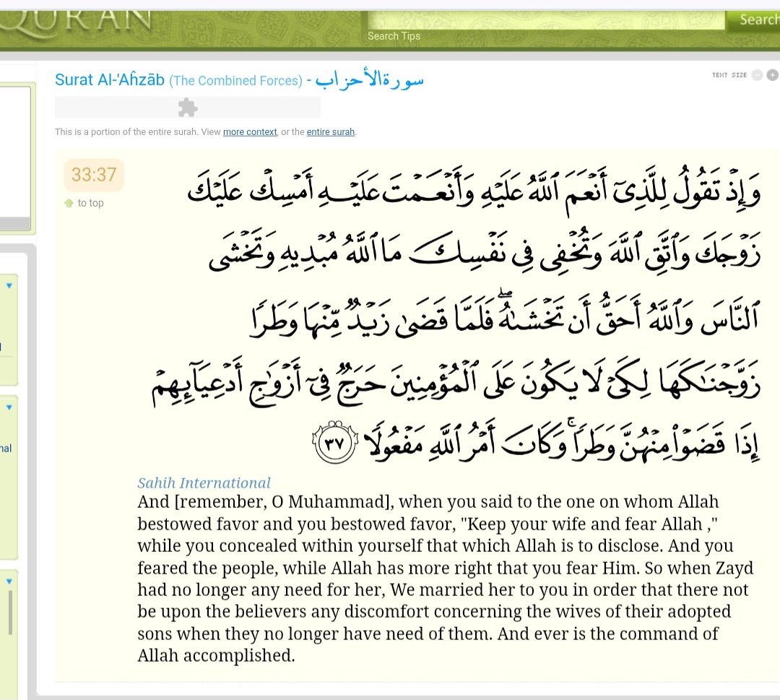The height and width of the screenshot is (700, 780).
Task: Click the green up arrow beside 'to top'
Action: 69,203
